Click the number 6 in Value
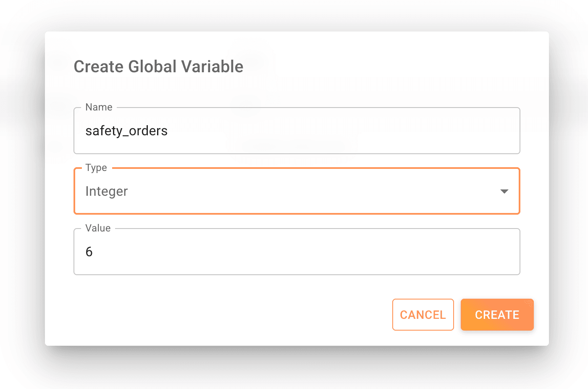 pyautogui.click(x=89, y=252)
